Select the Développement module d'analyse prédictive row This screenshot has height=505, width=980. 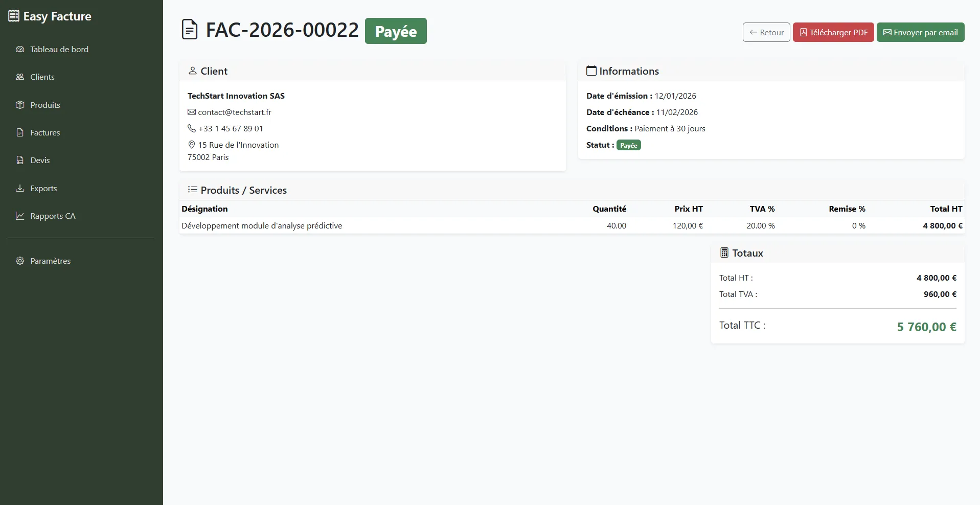point(262,225)
